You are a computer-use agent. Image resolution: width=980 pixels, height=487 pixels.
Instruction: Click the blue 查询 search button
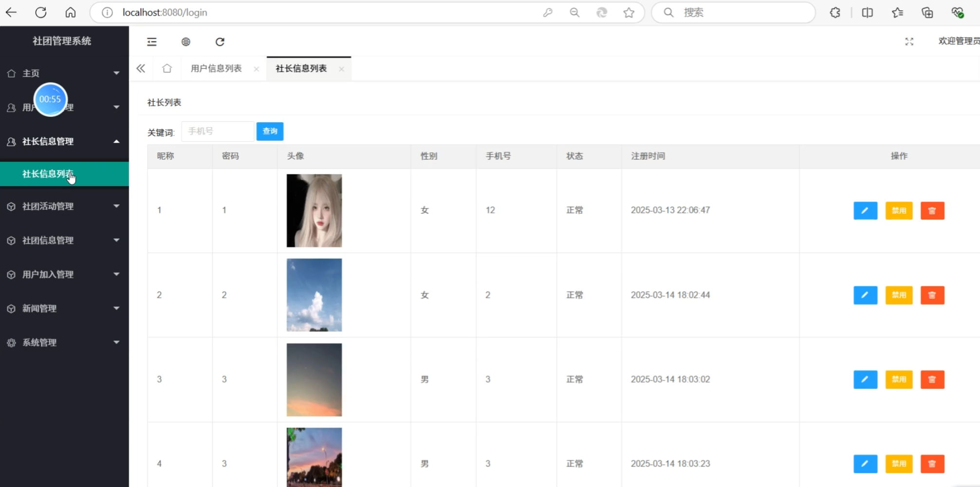coord(270,131)
